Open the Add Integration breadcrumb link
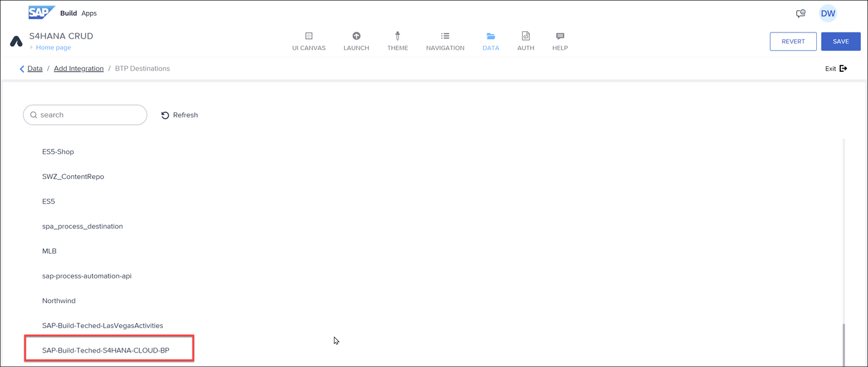The image size is (868, 367). (x=79, y=69)
